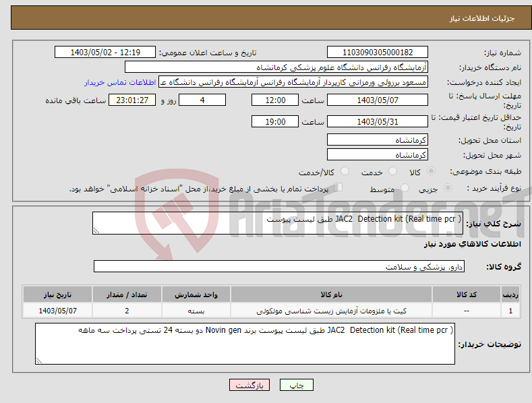Click the گروه کالا field دارو، پزشکی و سلامت
Screen dimensions: 532x403
[279, 267]
